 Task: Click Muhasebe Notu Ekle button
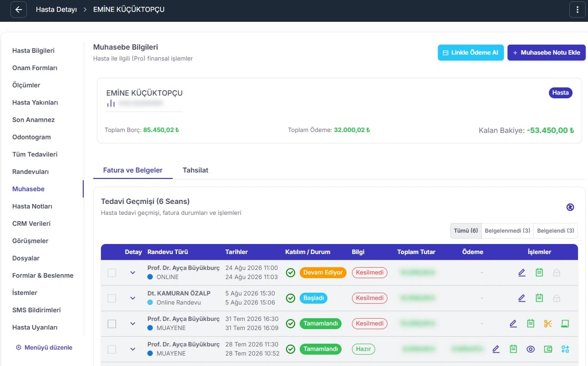pos(547,52)
